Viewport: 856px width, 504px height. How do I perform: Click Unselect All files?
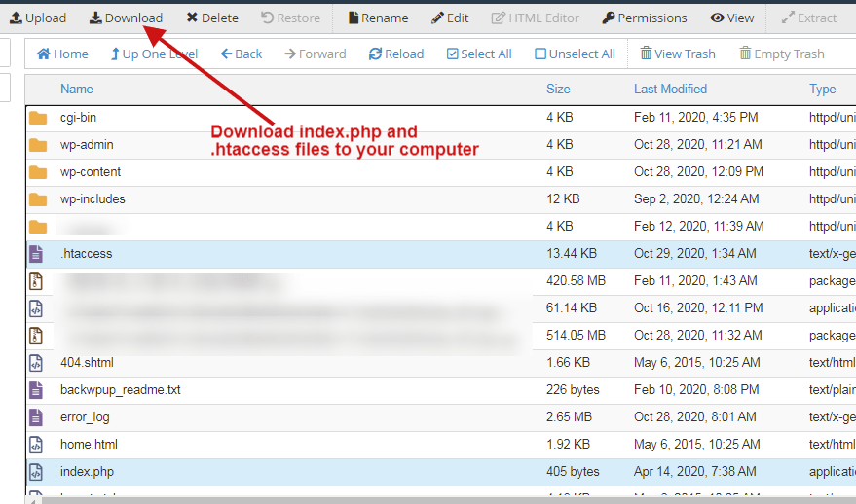575,54
